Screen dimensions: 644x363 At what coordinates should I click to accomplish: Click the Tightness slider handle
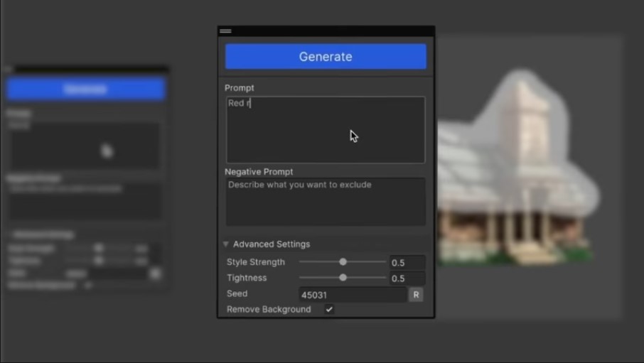point(343,278)
